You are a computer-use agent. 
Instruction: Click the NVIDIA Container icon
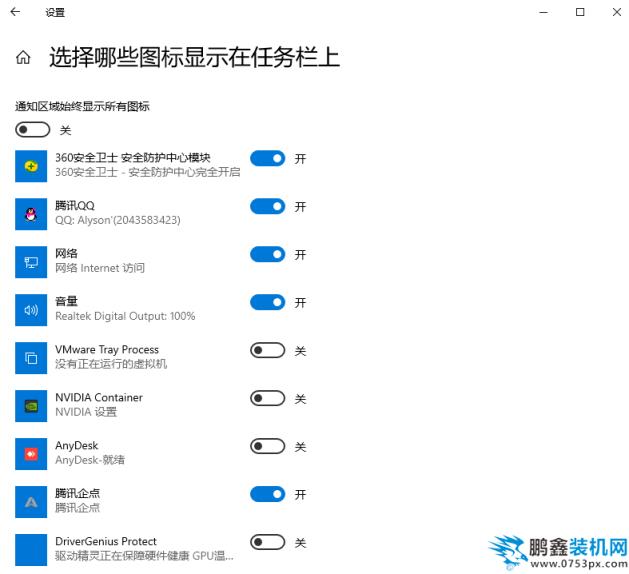coord(31,406)
